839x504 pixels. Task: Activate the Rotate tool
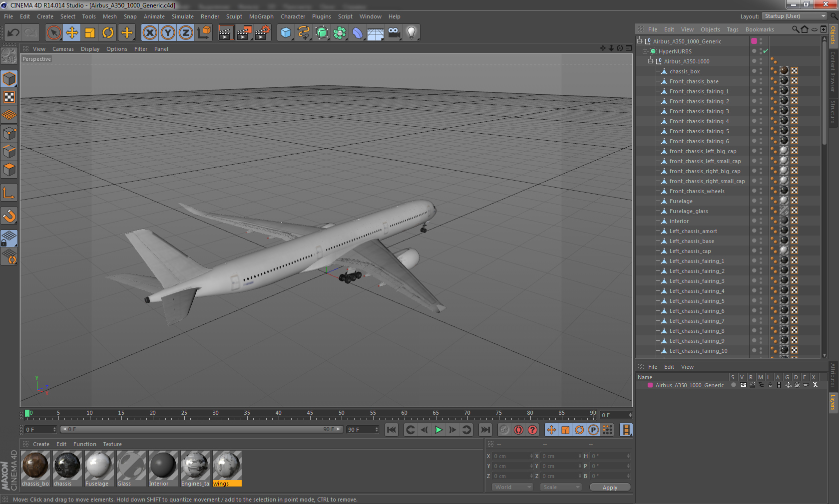[108, 33]
